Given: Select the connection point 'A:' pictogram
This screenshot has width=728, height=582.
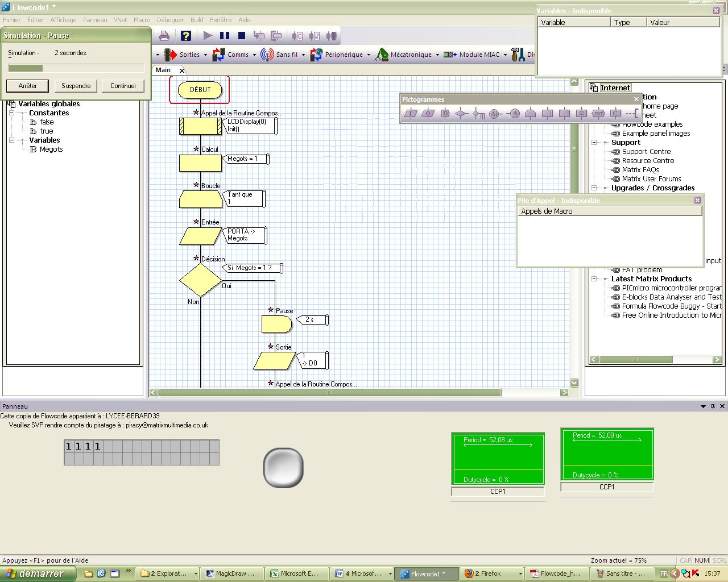Looking at the screenshot, I should point(495,113).
